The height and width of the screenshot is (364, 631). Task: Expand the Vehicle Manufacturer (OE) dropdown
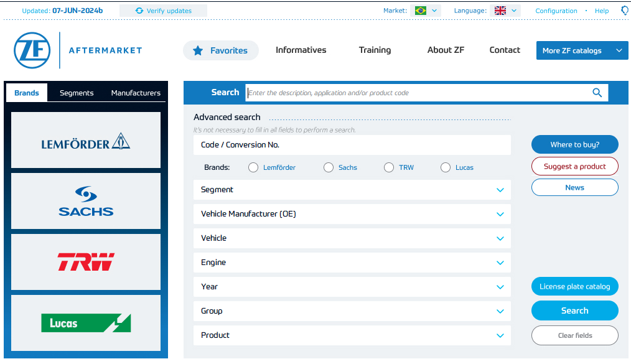pos(352,214)
